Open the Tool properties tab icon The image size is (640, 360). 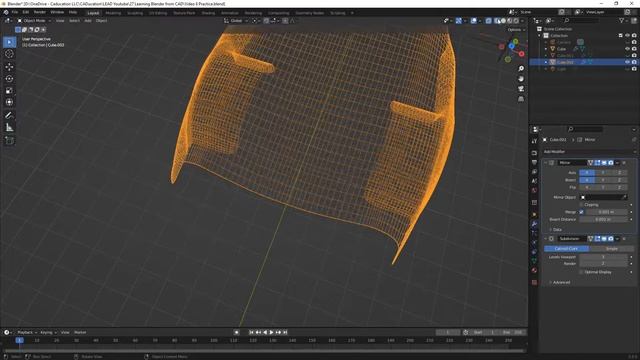coord(534,141)
